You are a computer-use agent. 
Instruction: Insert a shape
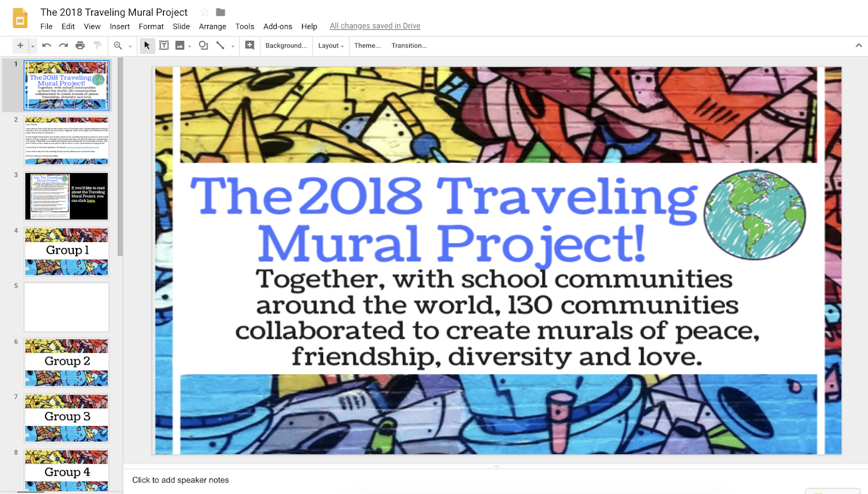[x=203, y=46]
